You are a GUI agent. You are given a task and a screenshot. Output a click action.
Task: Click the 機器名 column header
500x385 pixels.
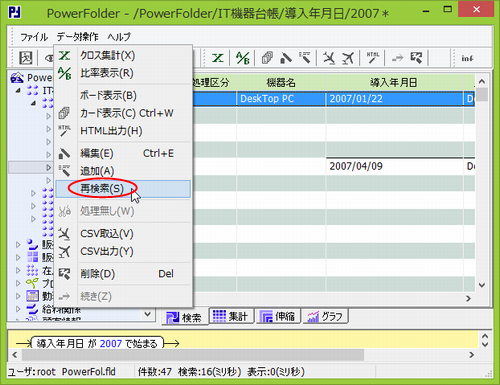[x=281, y=82]
